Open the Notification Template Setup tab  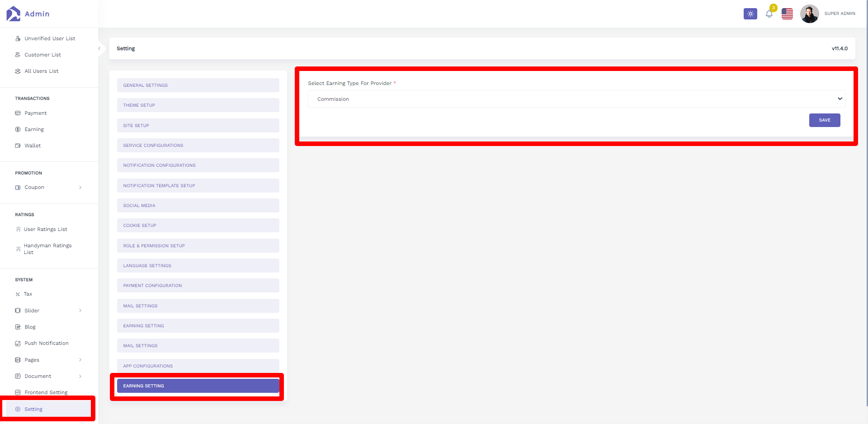[x=198, y=185]
